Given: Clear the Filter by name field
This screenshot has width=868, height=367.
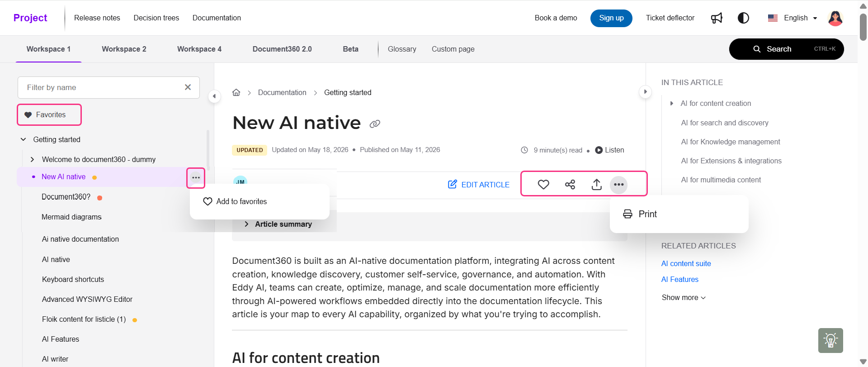Looking at the screenshot, I should [x=188, y=87].
